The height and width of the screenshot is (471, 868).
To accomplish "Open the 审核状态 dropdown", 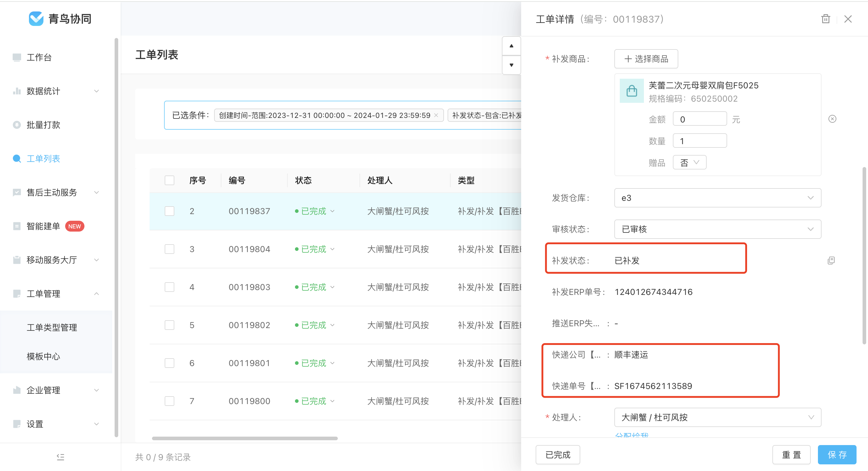I will coord(718,229).
